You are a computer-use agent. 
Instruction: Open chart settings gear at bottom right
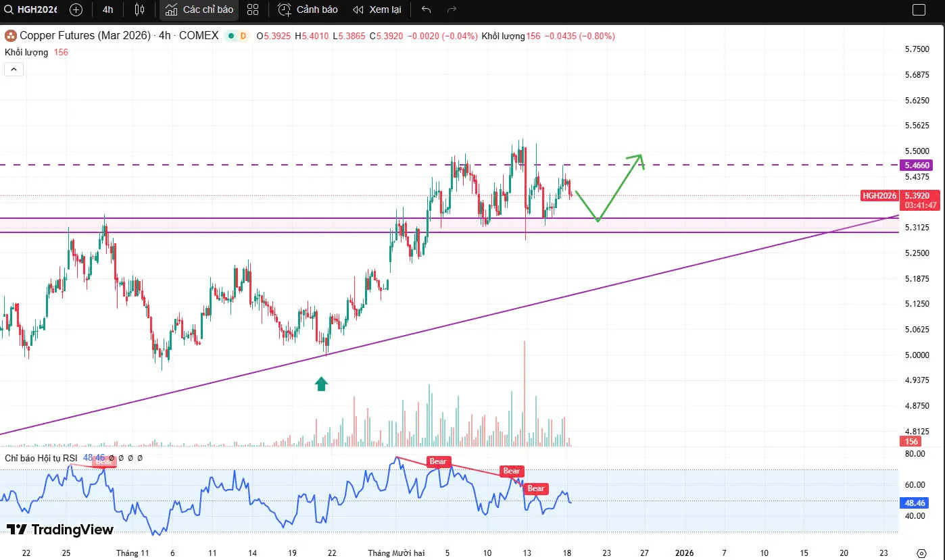(x=920, y=553)
